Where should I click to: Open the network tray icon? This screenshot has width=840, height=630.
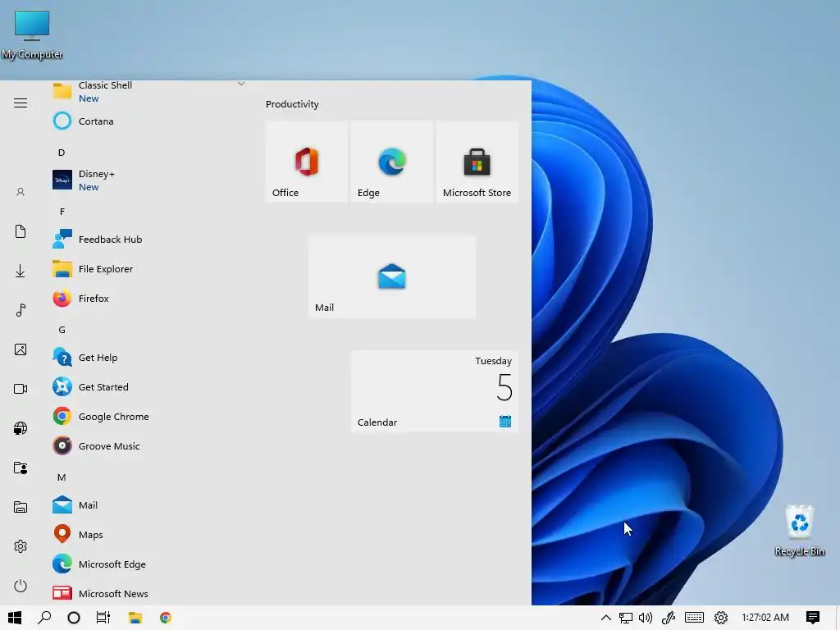[x=626, y=618]
